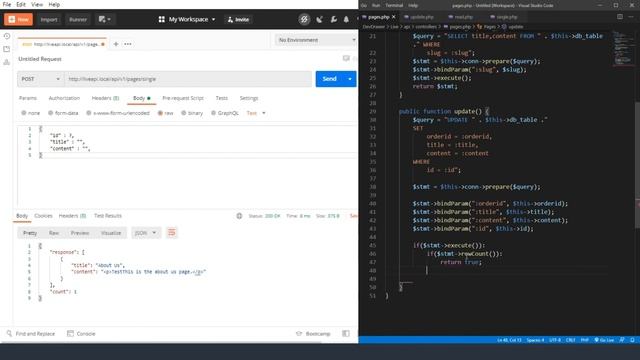The image size is (640, 360).
Task: Click the globe network icon near Status
Action: coord(239,216)
